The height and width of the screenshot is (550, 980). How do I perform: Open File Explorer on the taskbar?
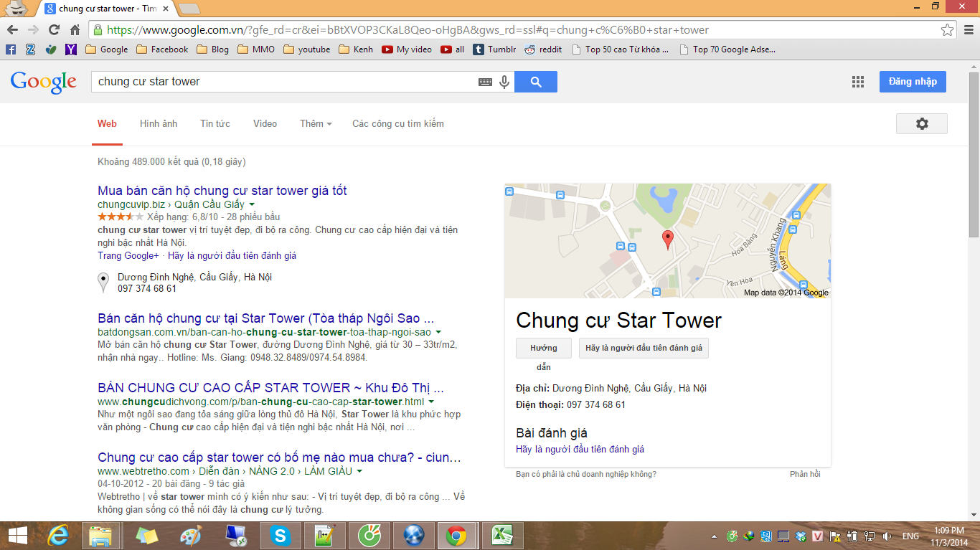(x=100, y=536)
